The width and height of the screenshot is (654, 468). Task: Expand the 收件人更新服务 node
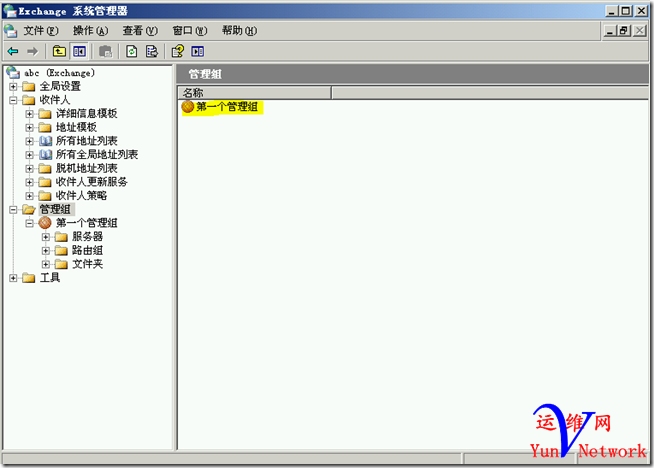(30, 182)
